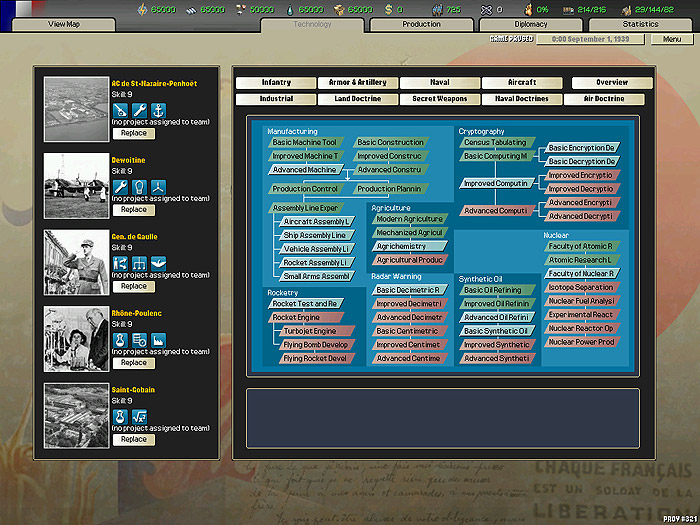Click Gen. de Gaulle's portrait photo
700x525 pixels.
tap(76, 263)
